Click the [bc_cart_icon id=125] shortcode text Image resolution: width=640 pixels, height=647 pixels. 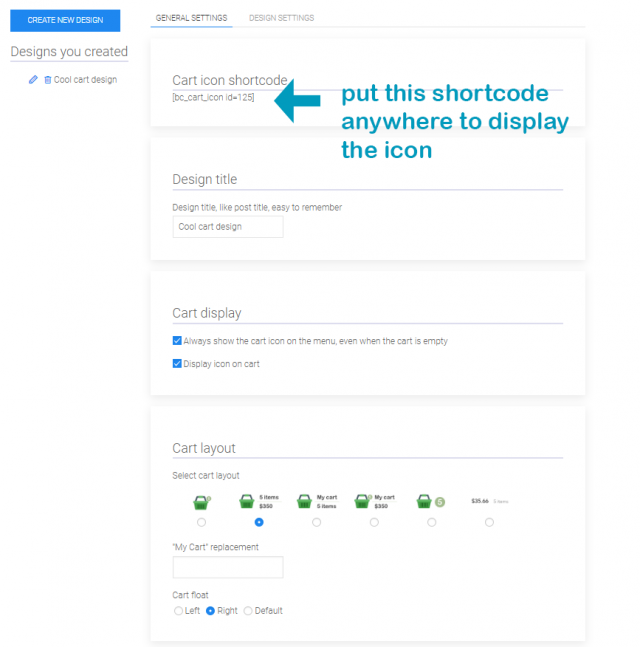(213, 97)
